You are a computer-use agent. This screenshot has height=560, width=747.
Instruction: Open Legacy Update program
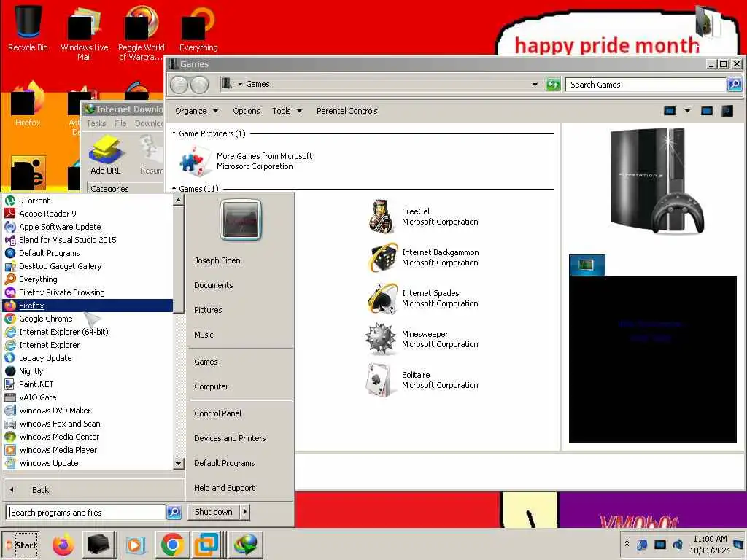(x=88, y=358)
